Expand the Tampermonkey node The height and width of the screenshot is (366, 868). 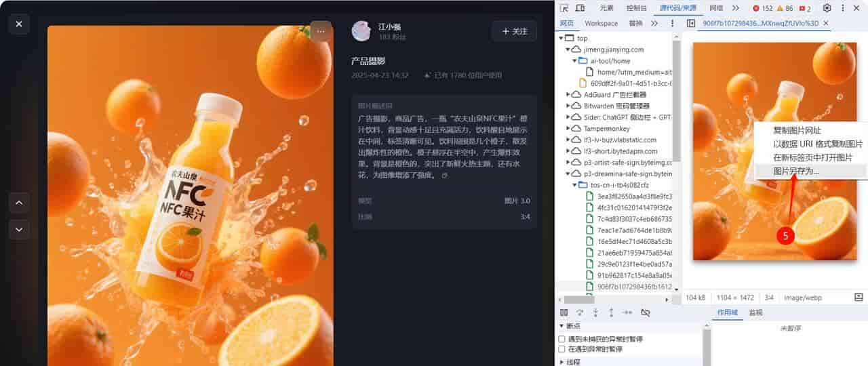[568, 129]
